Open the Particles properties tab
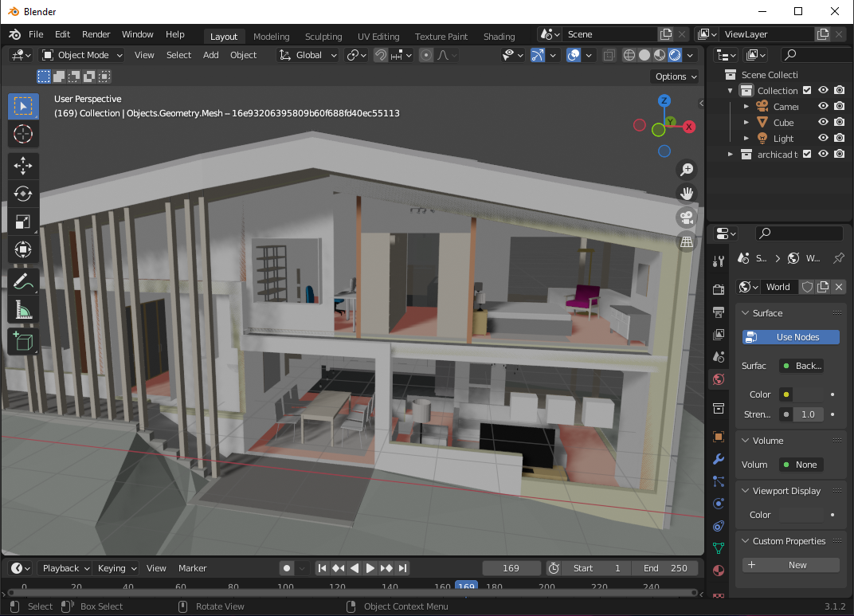The height and width of the screenshot is (616, 854). tap(719, 481)
